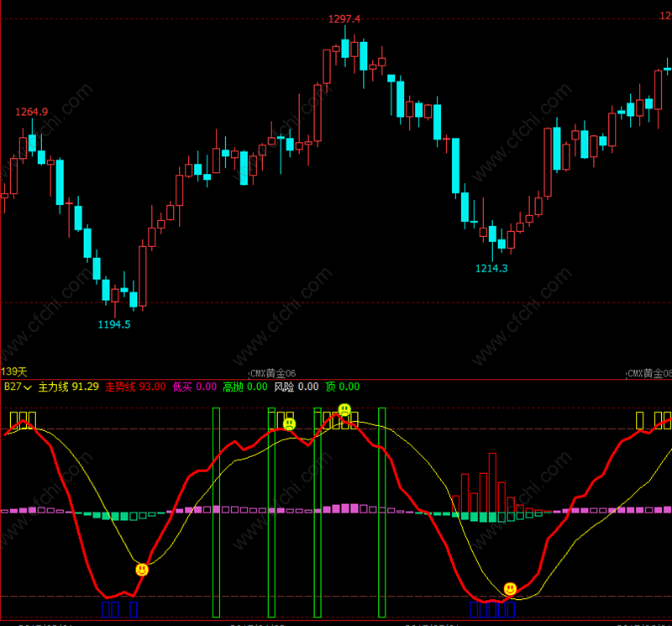
Task: Click the 主力线 91.29 indicator label
Action: [69, 387]
